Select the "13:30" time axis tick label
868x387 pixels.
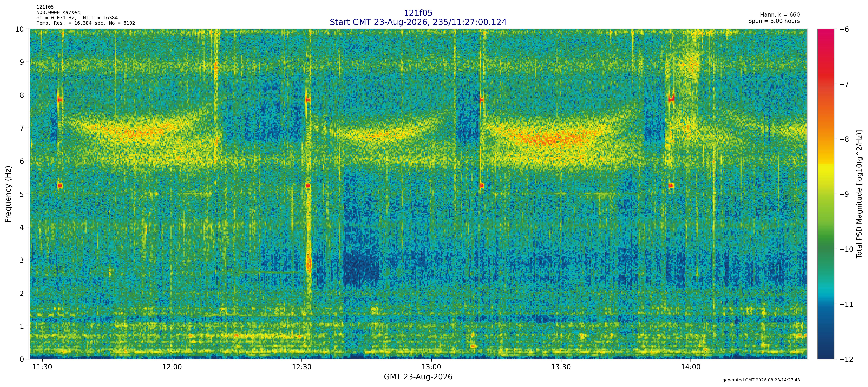pos(561,367)
